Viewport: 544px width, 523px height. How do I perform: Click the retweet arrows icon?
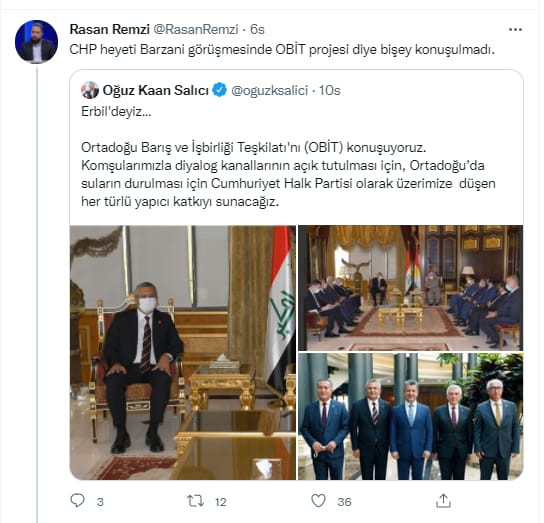[196, 501]
